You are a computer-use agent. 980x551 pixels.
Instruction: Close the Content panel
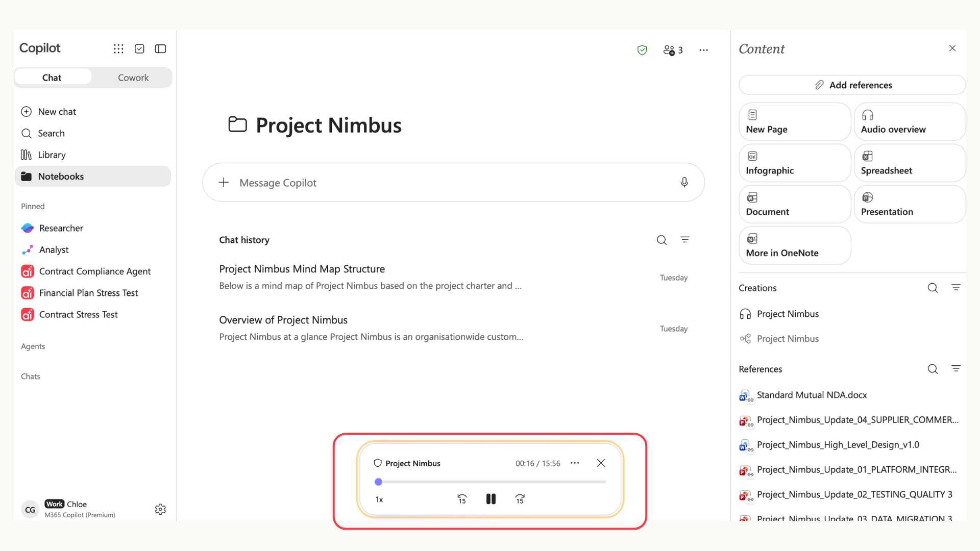952,48
